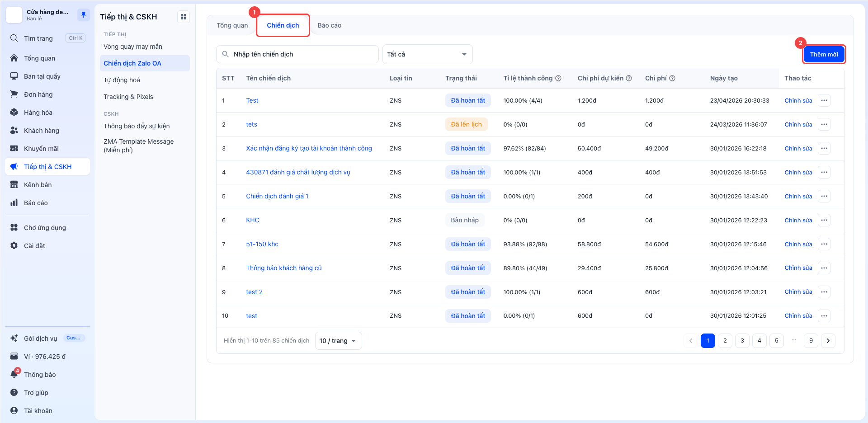868x423 pixels.
Task: Click the Khách hàng people icon
Action: tap(14, 131)
